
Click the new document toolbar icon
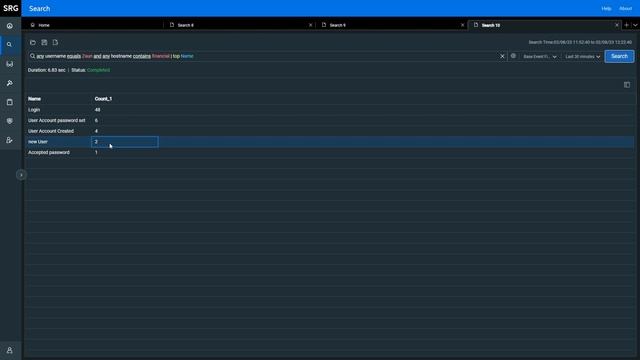[55, 42]
